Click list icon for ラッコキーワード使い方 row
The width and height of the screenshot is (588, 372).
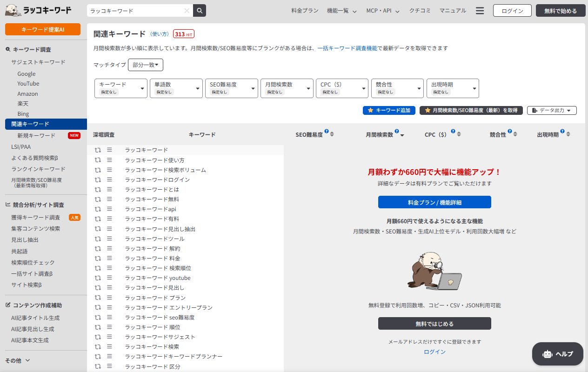[110, 160]
